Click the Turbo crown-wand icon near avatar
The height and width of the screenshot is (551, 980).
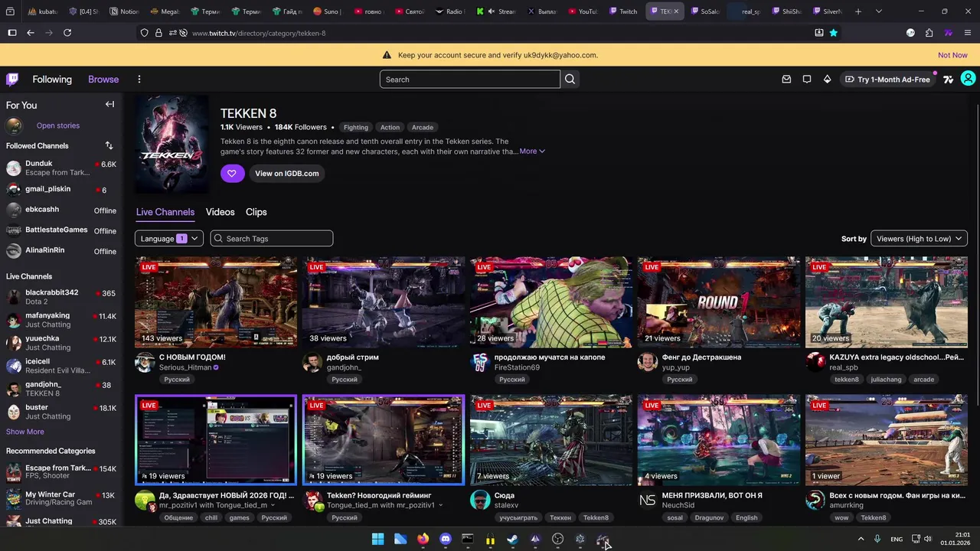[949, 79]
